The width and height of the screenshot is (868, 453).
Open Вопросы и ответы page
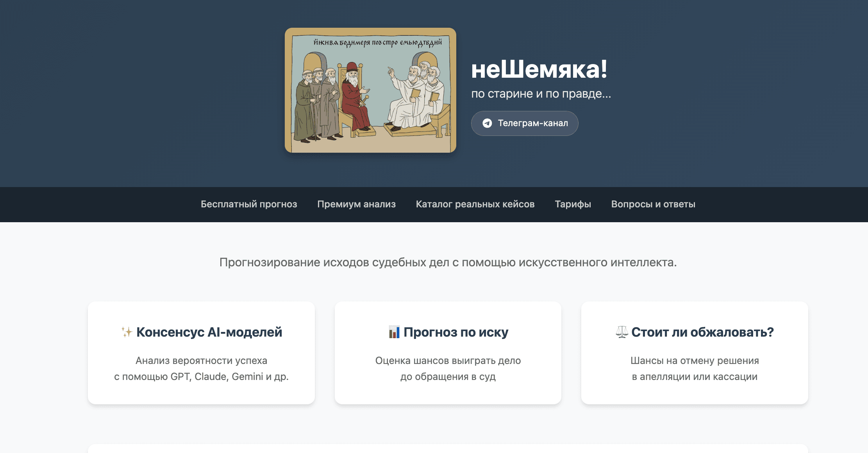click(653, 204)
